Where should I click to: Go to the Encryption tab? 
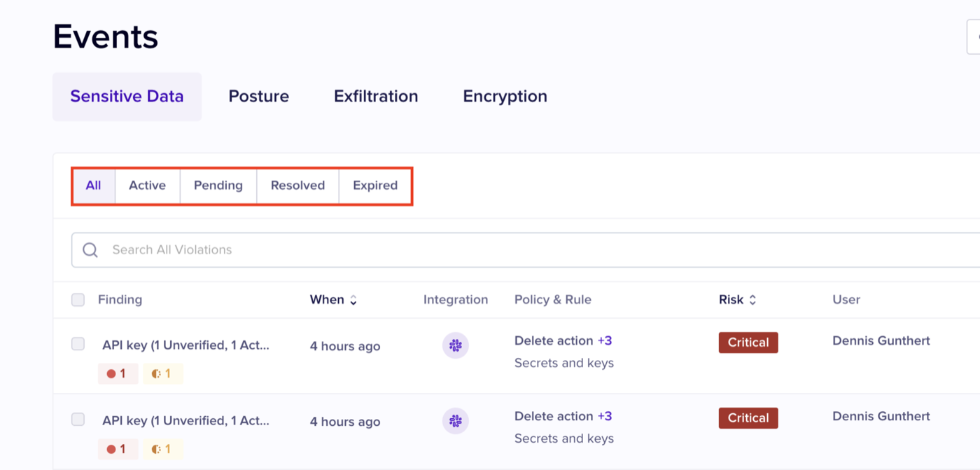pos(505,97)
